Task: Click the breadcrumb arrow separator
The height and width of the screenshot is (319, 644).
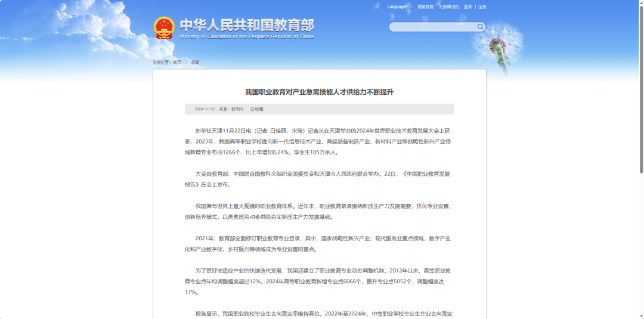Action: click(186, 63)
